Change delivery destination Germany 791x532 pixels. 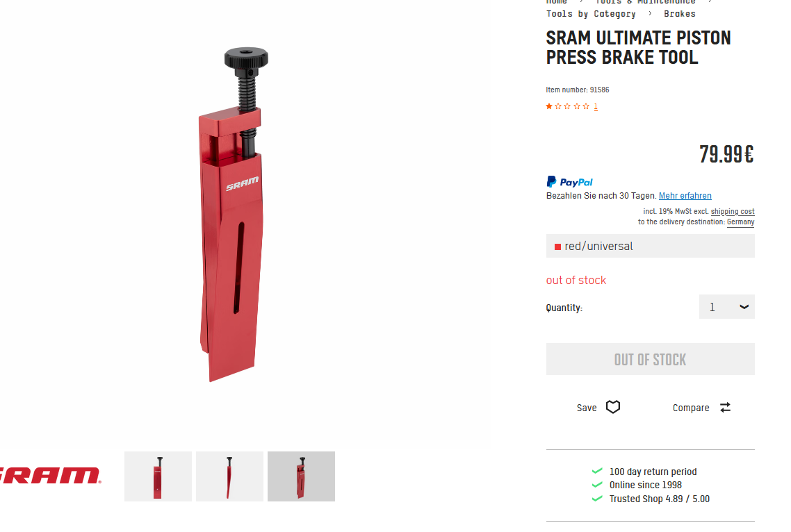coord(740,222)
